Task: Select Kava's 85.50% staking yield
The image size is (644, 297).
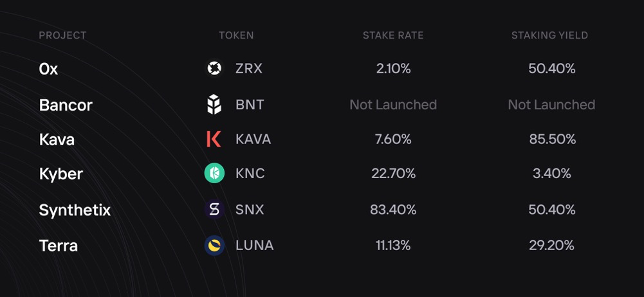Action: click(x=553, y=139)
